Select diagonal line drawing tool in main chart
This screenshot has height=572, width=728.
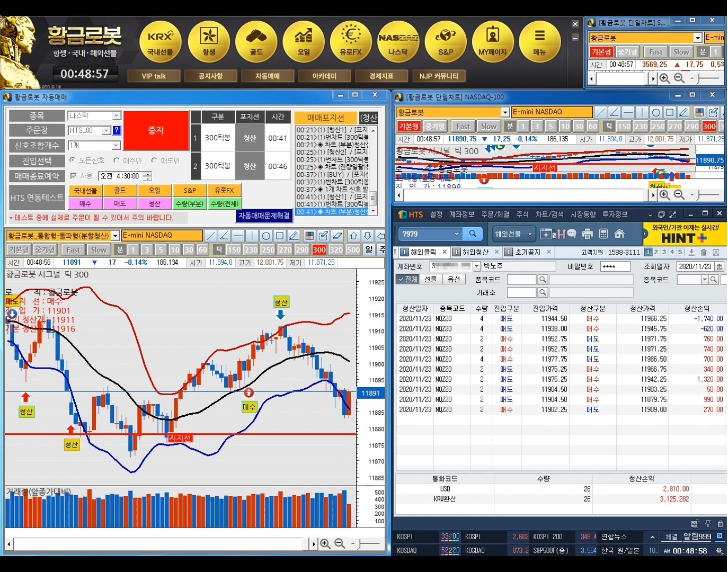210,236
